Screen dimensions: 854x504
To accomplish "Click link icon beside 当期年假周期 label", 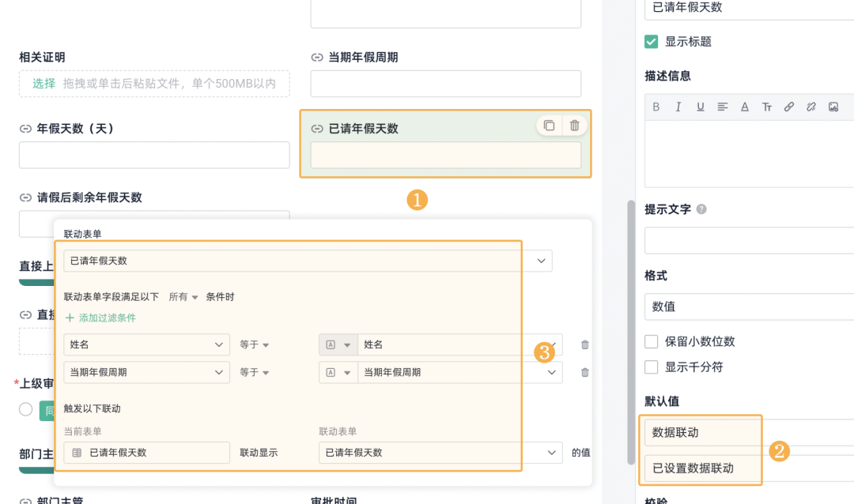I will click(317, 57).
